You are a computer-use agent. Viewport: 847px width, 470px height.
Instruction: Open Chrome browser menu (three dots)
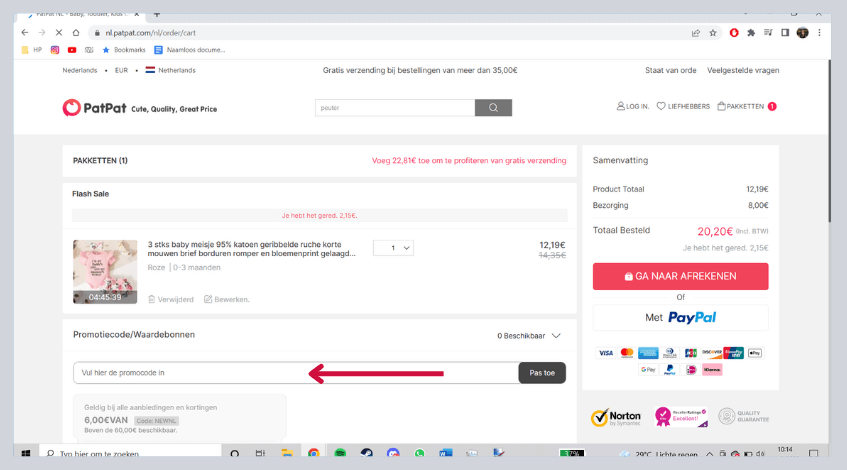(820, 33)
